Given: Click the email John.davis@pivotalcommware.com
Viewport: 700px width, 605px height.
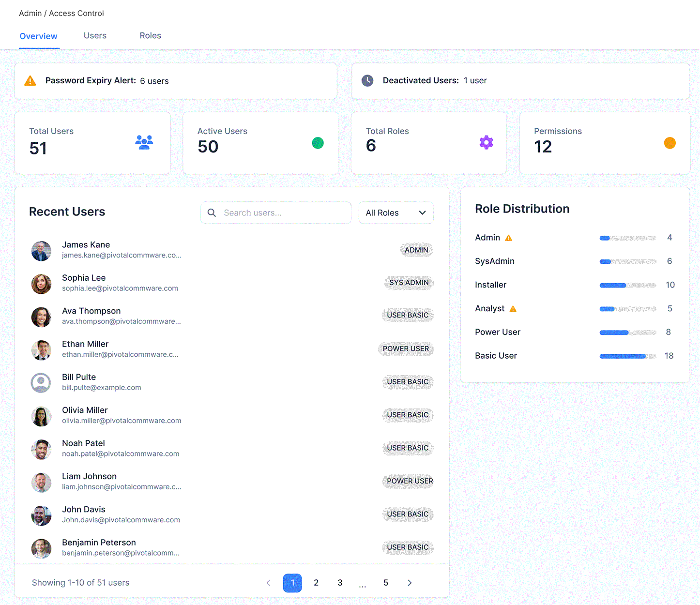Looking at the screenshot, I should point(121,520).
